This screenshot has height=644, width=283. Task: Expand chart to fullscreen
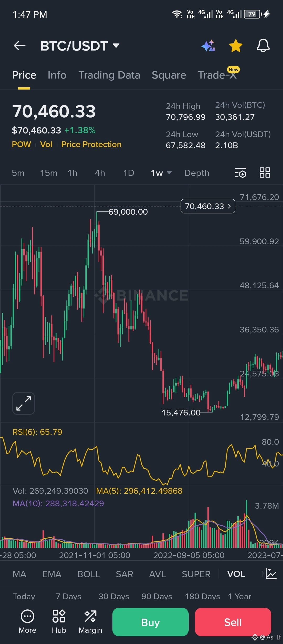(x=24, y=403)
